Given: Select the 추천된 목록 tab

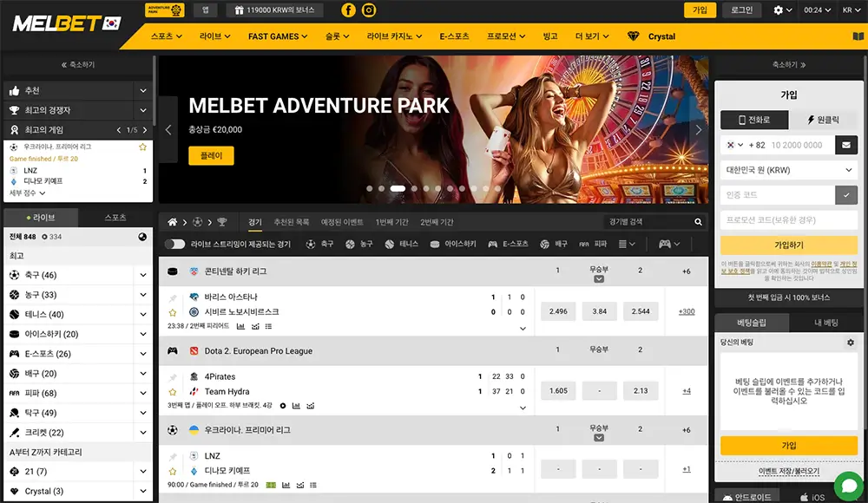Looking at the screenshot, I should [x=291, y=222].
